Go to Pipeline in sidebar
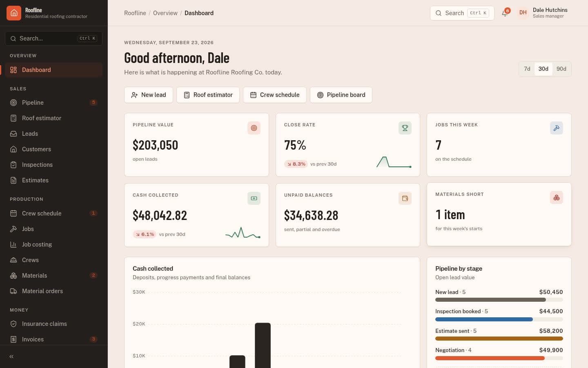The height and width of the screenshot is (368, 588). (53, 103)
